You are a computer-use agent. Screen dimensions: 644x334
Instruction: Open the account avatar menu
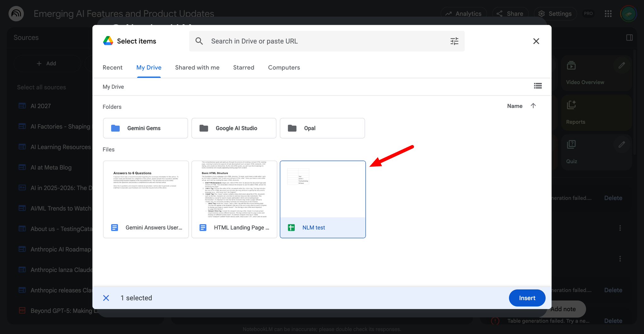628,14
